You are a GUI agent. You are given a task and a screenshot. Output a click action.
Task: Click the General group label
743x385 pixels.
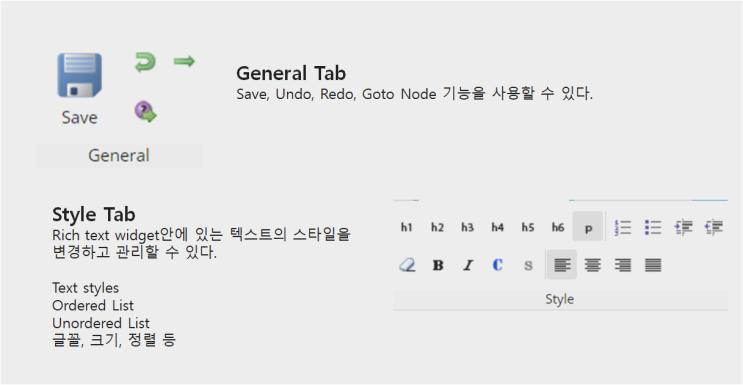click(x=119, y=156)
